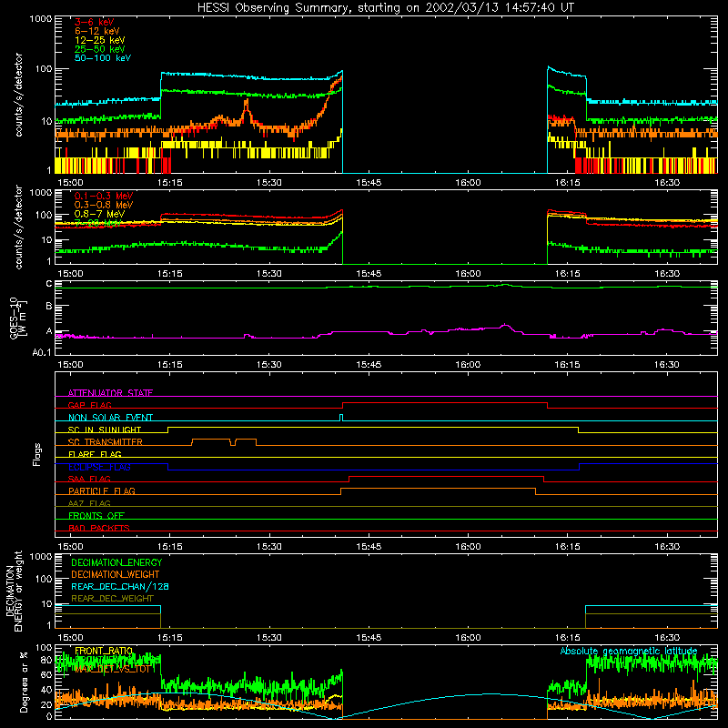Click the PARTICLE_FLAG label
728x728 pixels.
[x=102, y=491]
